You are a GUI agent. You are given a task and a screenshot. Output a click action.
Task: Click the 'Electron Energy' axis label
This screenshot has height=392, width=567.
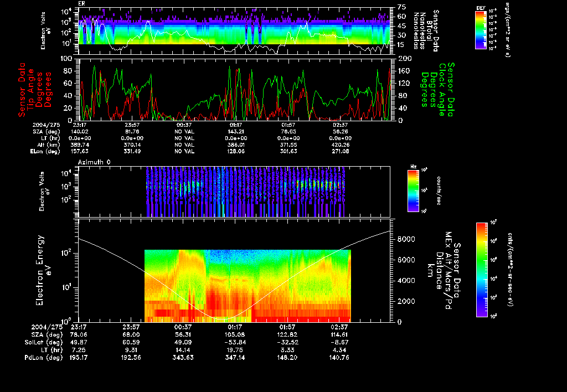(40, 271)
